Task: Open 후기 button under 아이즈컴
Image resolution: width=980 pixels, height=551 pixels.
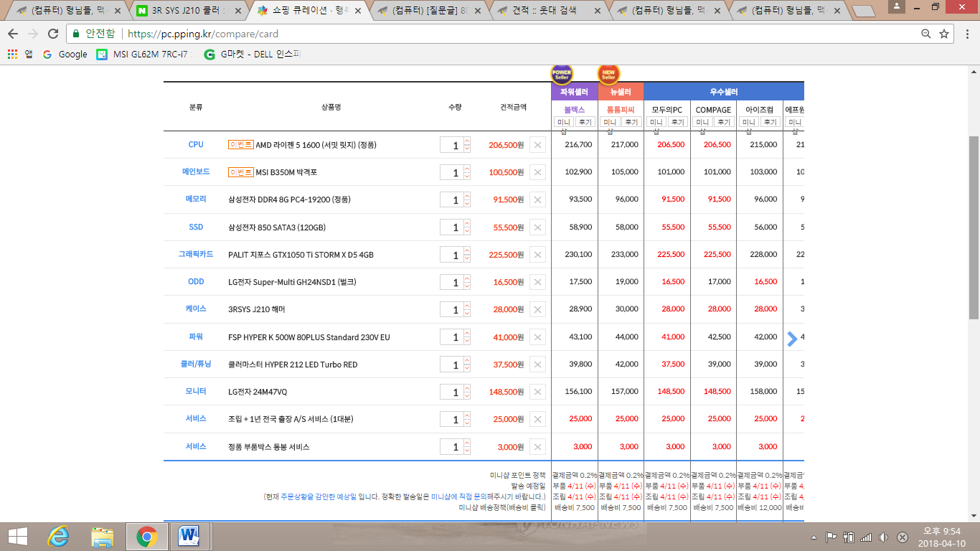Action: point(770,122)
